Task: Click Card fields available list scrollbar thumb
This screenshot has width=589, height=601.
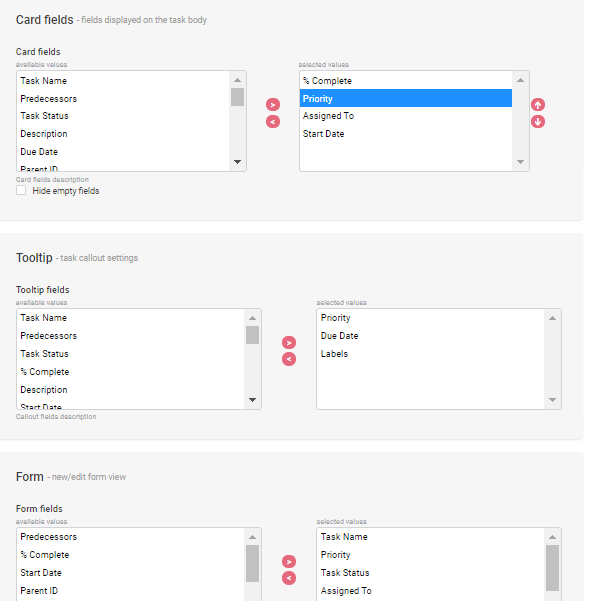Action: tap(238, 97)
